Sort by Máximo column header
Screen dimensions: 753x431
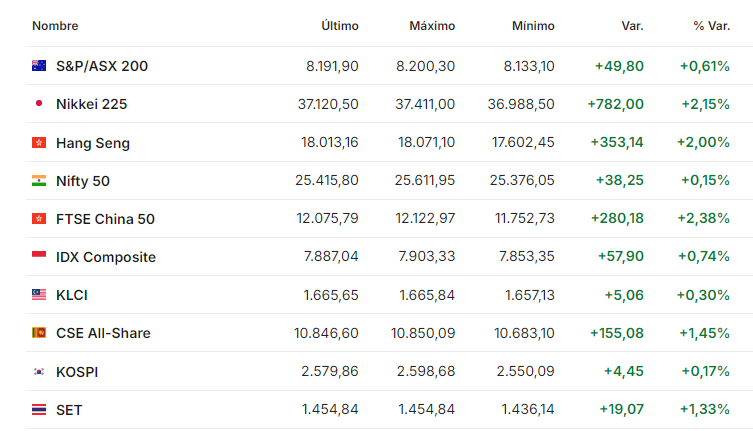click(x=432, y=25)
